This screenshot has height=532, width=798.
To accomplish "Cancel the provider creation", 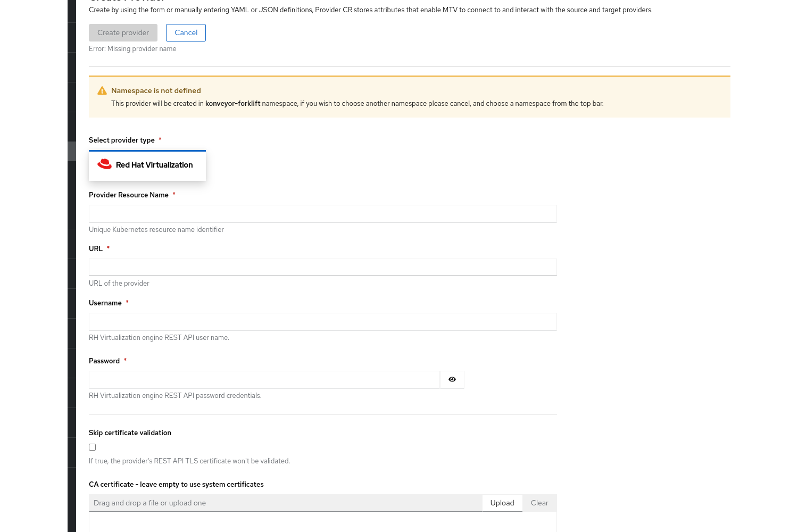I will (x=186, y=32).
